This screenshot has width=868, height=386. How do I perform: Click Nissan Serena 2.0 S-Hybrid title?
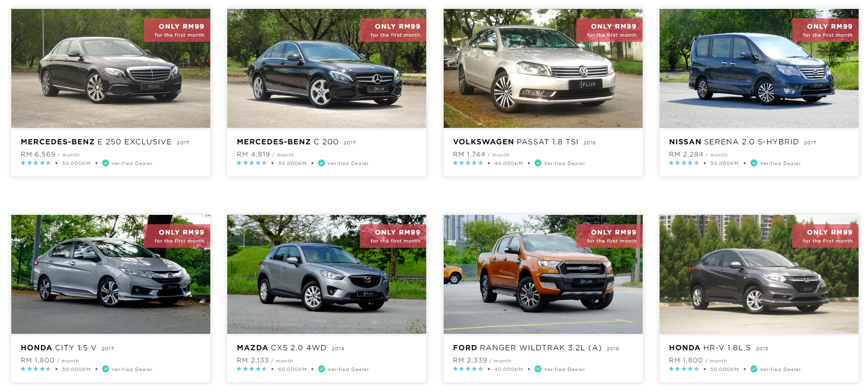tap(734, 142)
